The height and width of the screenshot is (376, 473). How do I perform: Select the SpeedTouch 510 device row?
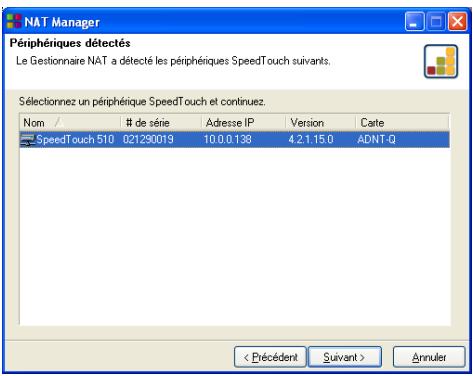(x=235, y=140)
